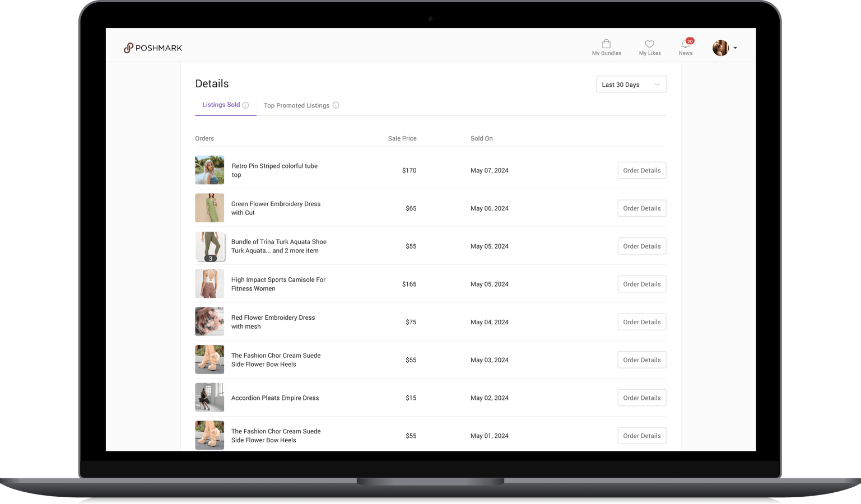Click the Retro Pin tube top photo
The height and width of the screenshot is (504, 861).
pos(210,170)
